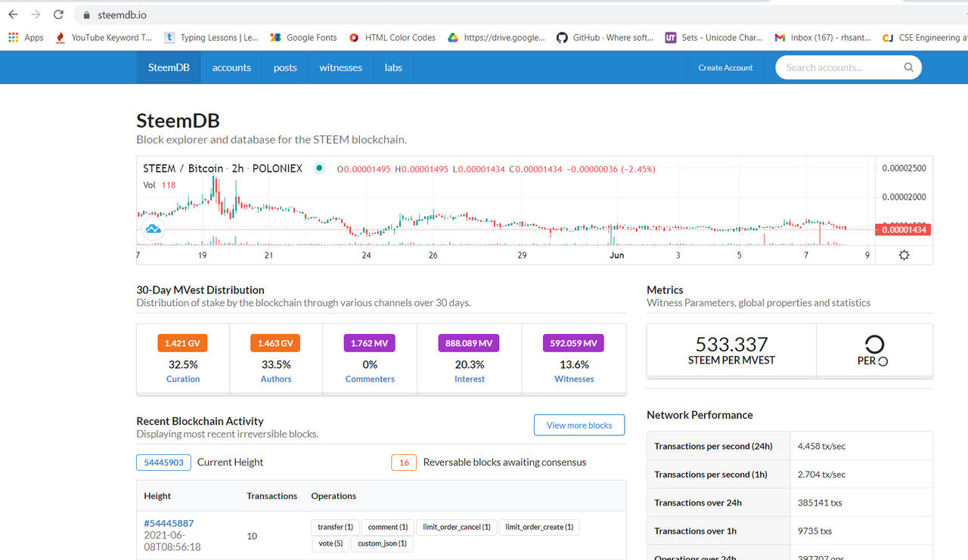The width and height of the screenshot is (968, 560).
Task: Open Typing Lessons bookmark
Action: tap(212, 37)
